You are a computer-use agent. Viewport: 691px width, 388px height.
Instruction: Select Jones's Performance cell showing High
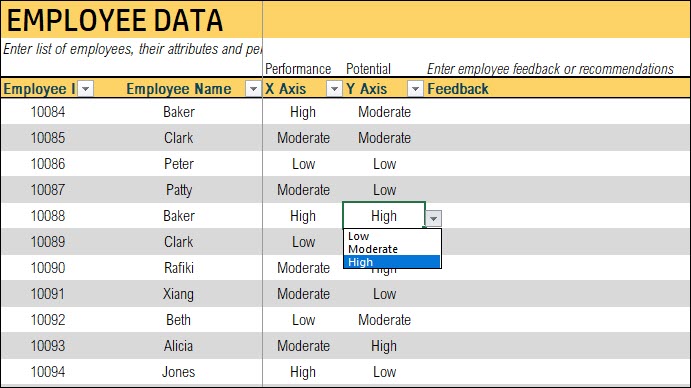click(x=303, y=372)
